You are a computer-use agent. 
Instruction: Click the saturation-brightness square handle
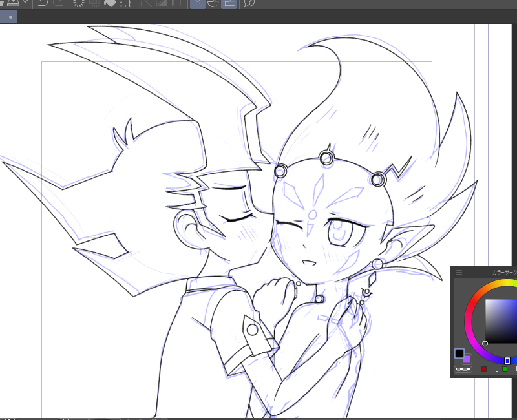485,344
